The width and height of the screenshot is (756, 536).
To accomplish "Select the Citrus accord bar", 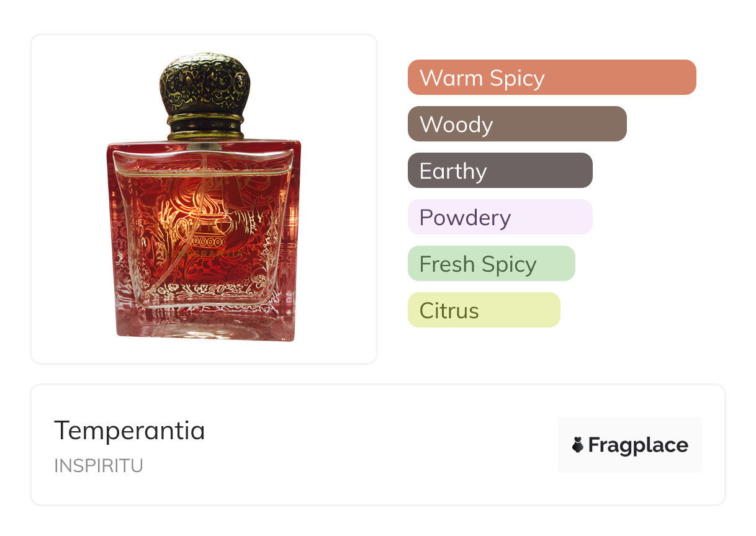I will 484,310.
